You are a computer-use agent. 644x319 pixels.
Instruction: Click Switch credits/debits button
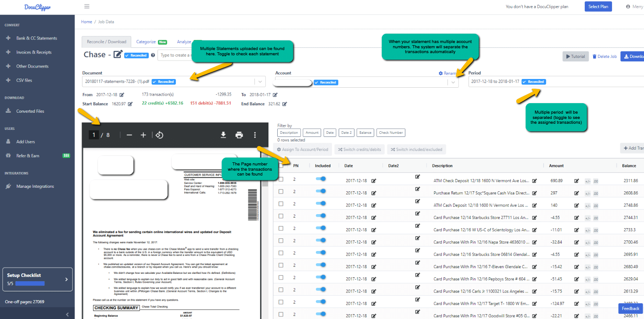[x=359, y=150]
